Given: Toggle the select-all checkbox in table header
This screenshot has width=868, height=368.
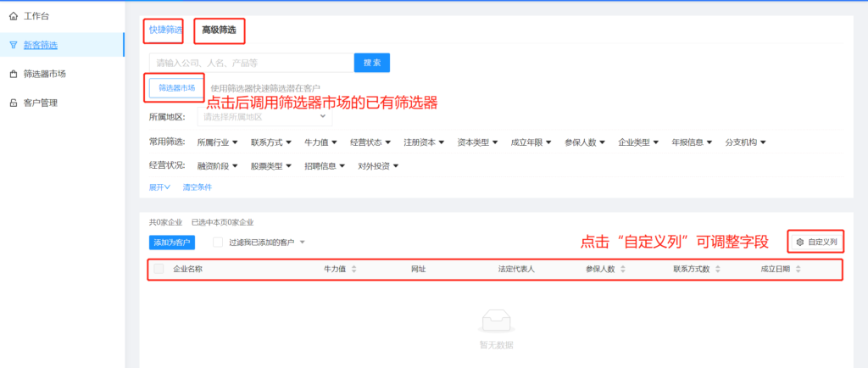Looking at the screenshot, I should 159,269.
